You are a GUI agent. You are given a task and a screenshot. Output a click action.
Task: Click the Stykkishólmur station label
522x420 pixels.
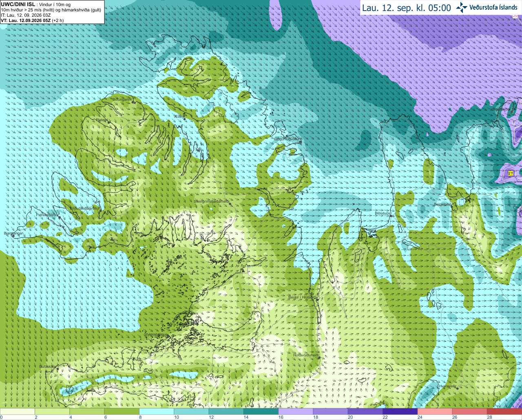tap(156, 334)
